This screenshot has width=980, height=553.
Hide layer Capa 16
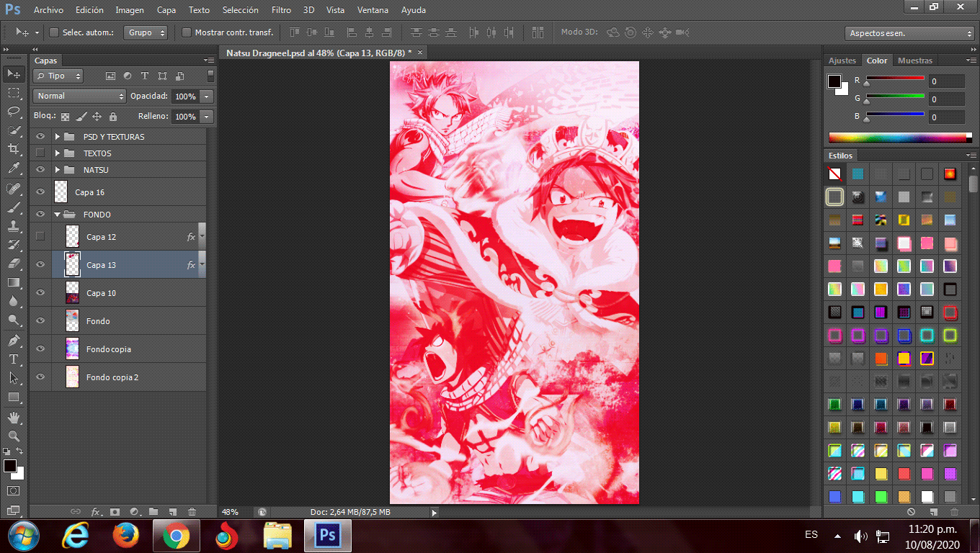pos(40,192)
